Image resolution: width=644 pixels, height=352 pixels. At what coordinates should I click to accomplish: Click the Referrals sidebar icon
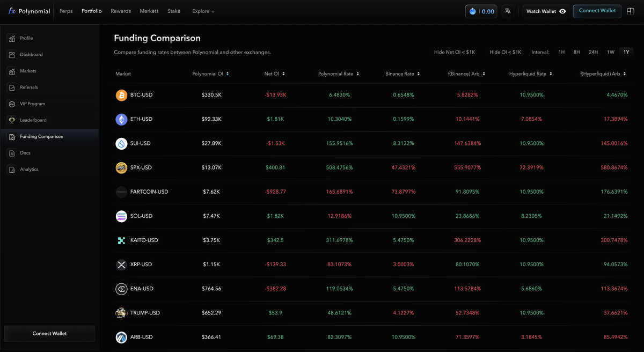click(12, 87)
